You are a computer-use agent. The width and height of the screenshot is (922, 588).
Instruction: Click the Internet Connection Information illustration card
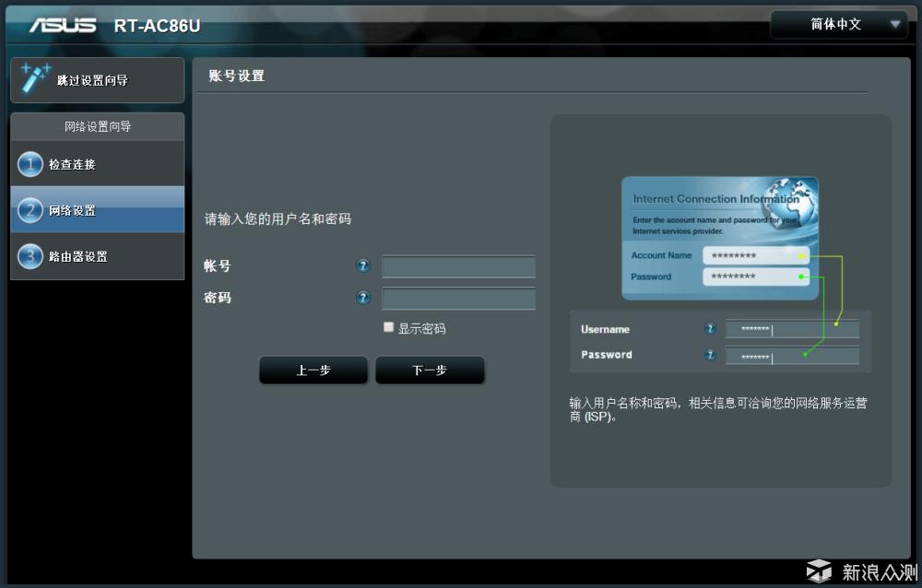[720, 238]
